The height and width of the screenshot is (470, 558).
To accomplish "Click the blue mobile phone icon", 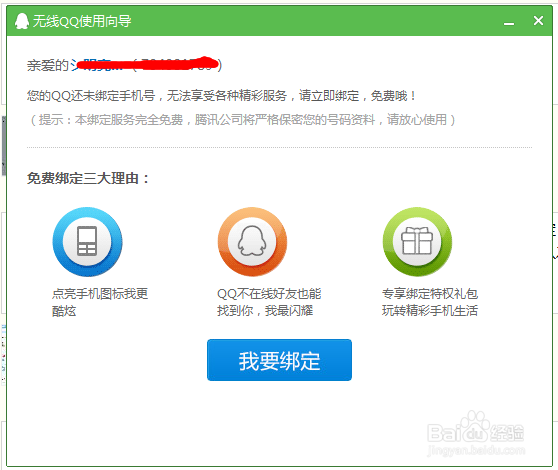I will [87, 242].
